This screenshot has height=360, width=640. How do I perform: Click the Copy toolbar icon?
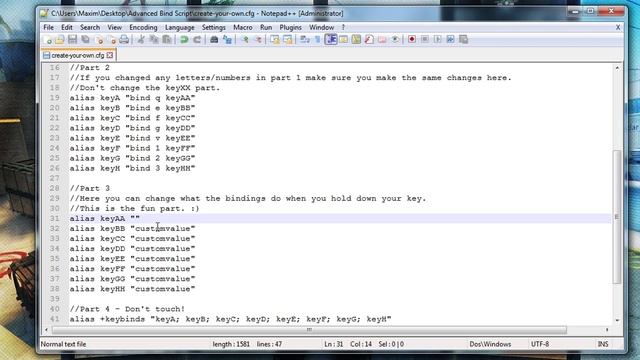pyautogui.click(x=154, y=40)
